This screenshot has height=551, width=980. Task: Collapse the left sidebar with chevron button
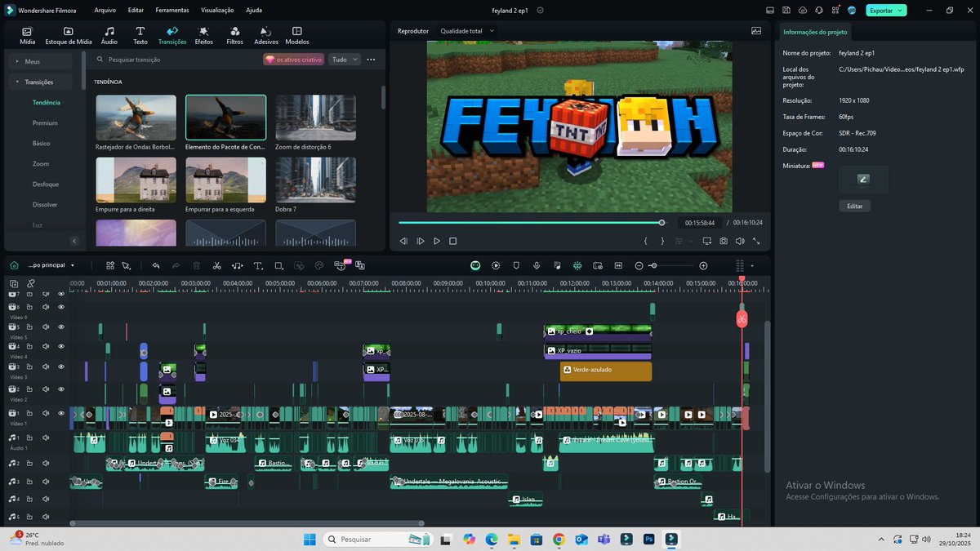73,241
